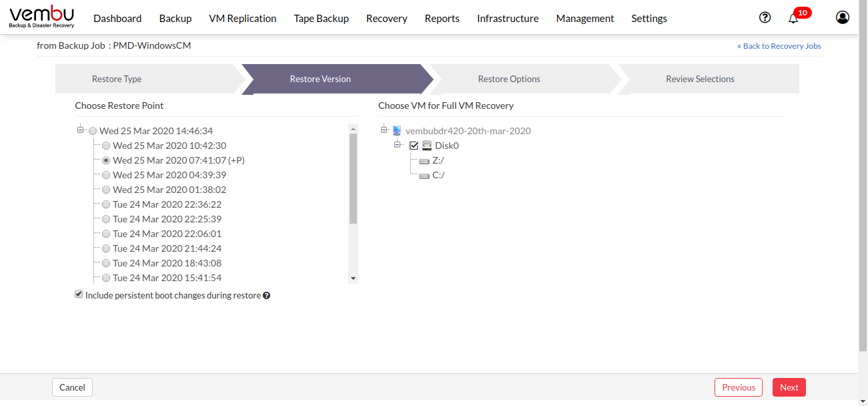Click restore point list scroll down arrow

354,278
